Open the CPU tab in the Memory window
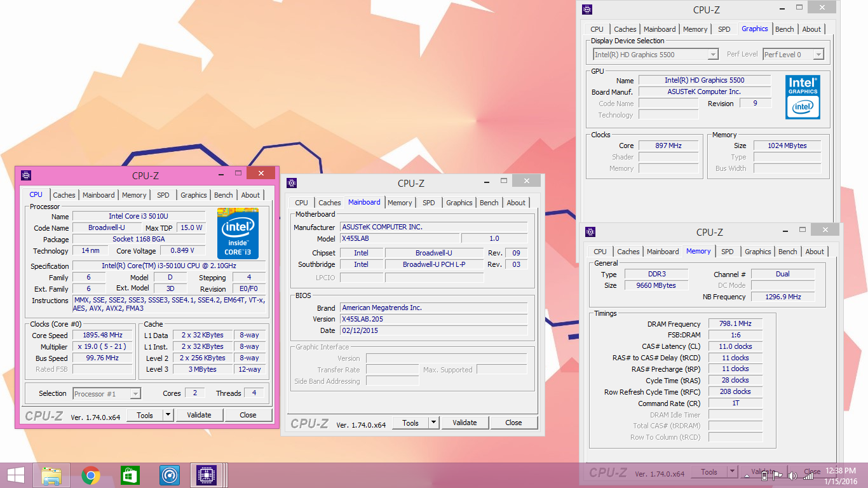This screenshot has height=488, width=868. click(x=600, y=252)
